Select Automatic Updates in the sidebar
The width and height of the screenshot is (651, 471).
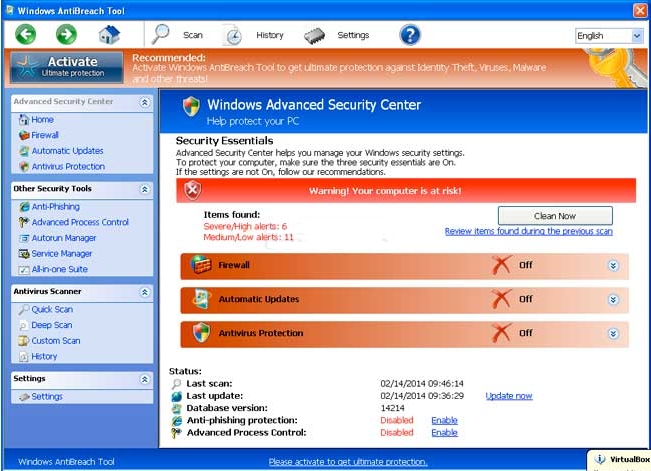pos(67,151)
